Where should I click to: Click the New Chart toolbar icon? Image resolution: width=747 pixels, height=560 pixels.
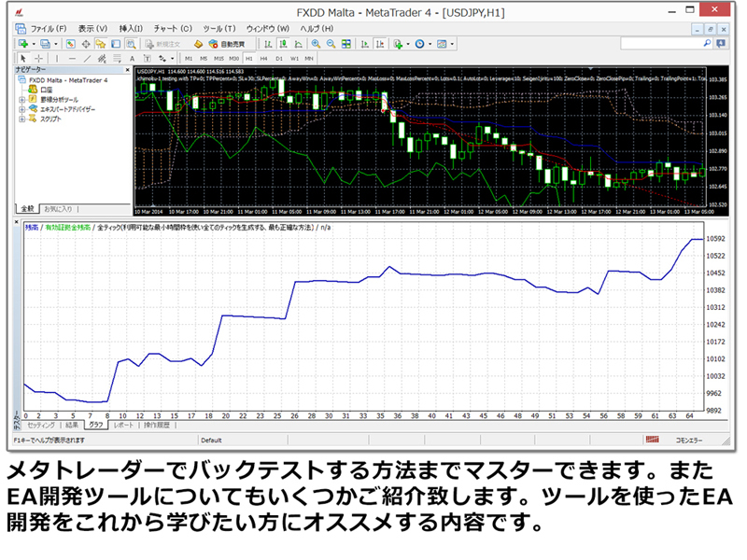click(x=22, y=44)
